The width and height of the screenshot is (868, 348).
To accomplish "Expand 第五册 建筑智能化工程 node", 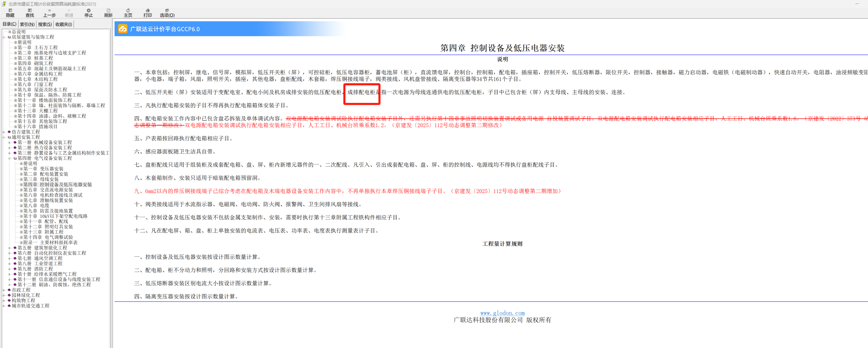I will point(10,248).
